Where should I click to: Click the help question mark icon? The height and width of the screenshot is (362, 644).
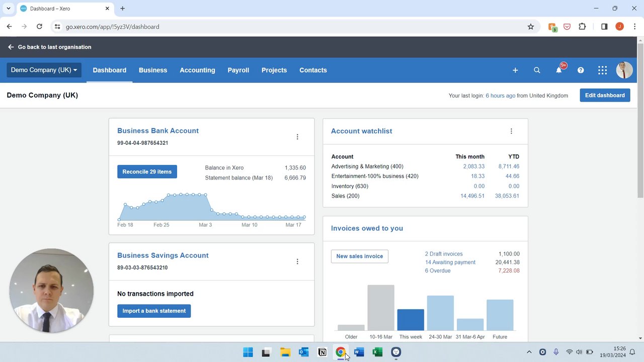pos(581,70)
